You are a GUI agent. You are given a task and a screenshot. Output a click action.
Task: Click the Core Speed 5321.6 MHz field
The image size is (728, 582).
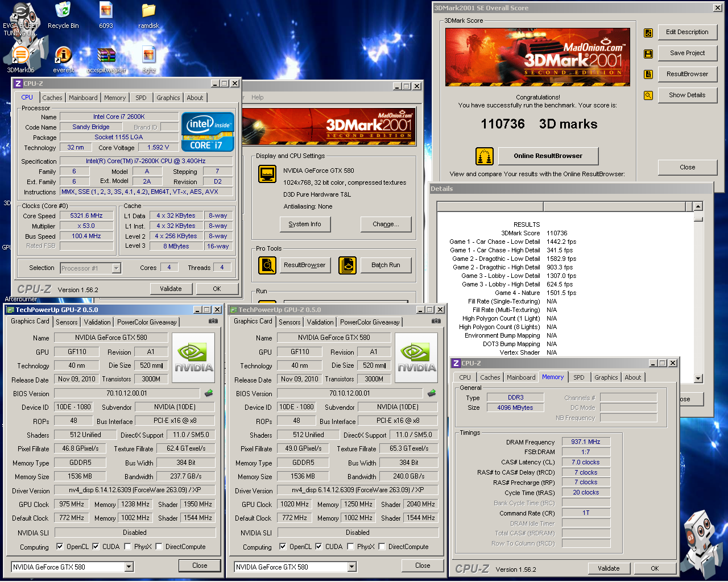86,215
